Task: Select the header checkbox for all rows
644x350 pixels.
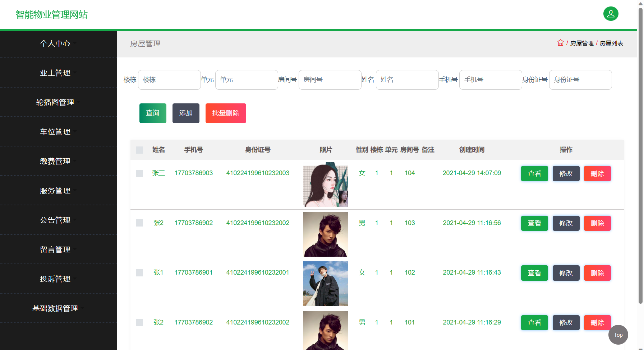Action: click(x=139, y=150)
